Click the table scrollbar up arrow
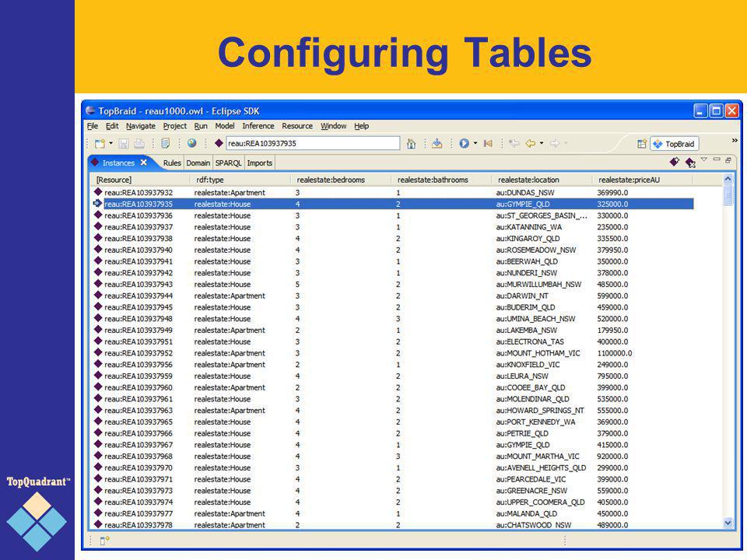This screenshot has width=747, height=560. click(x=728, y=179)
